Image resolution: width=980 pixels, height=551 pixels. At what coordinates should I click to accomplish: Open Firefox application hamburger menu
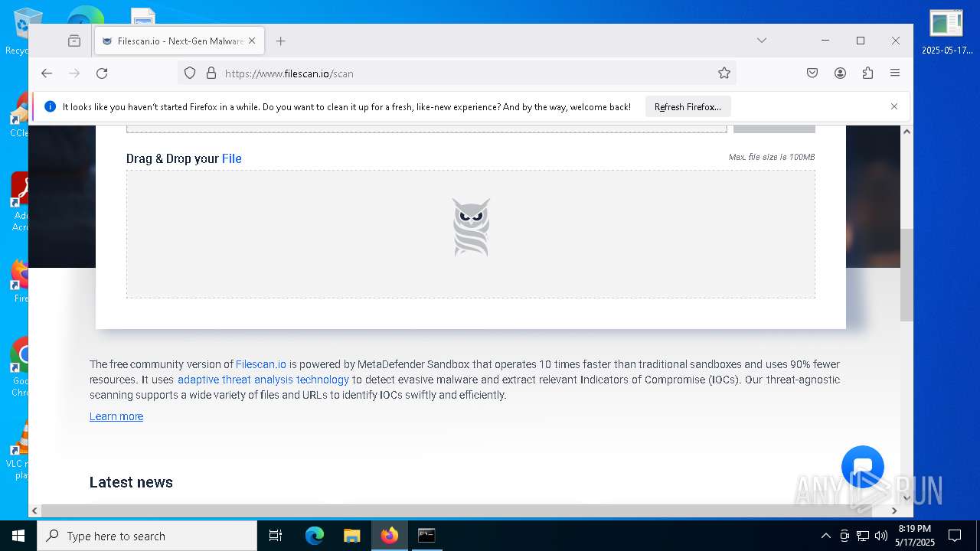pos(895,73)
